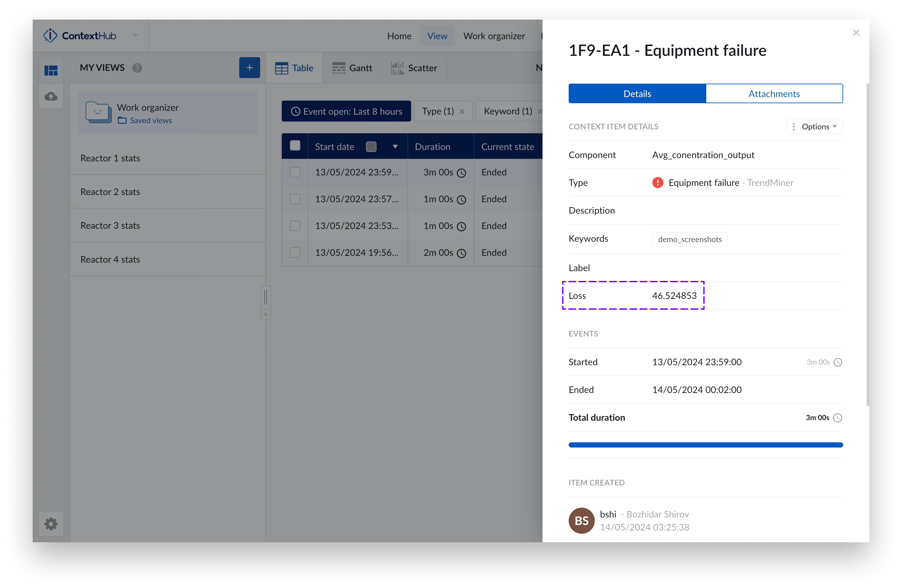Open settings gear in sidebar
This screenshot has width=902, height=588.
coord(51,524)
